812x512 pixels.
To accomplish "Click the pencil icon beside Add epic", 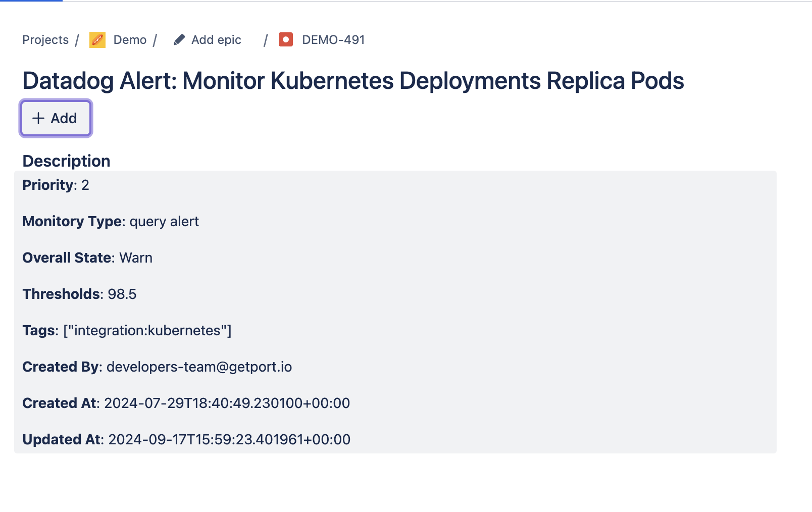I will click(179, 40).
